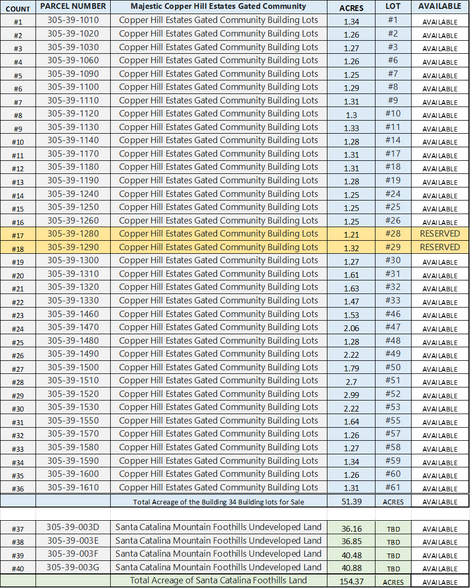This screenshot has height=588, width=470.
Task: Select the RESERVED cell for lot #28
Action: click(440, 234)
